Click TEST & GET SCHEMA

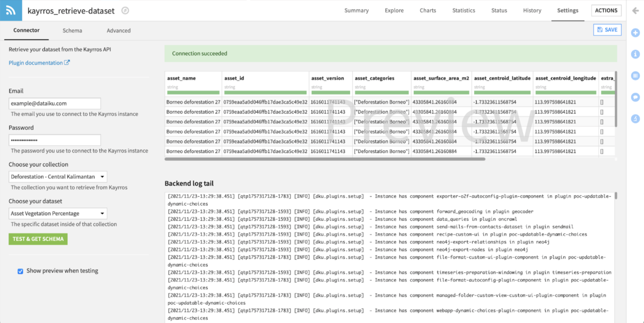pyautogui.click(x=38, y=239)
